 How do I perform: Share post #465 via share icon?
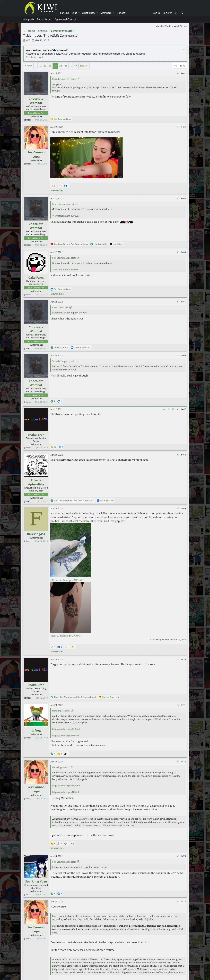177,302
